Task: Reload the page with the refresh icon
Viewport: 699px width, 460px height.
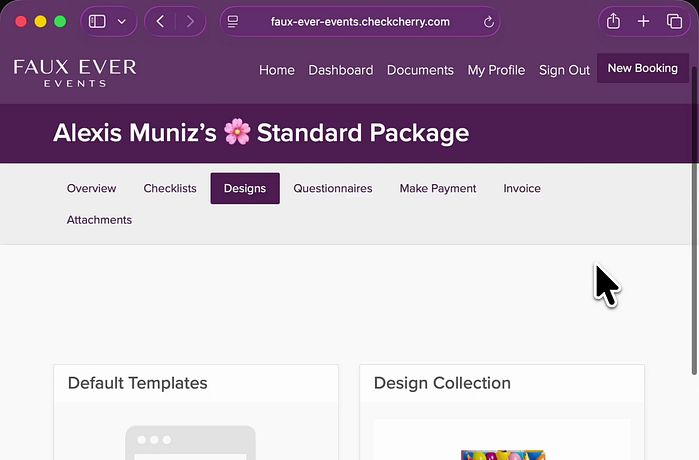Action: pyautogui.click(x=489, y=21)
